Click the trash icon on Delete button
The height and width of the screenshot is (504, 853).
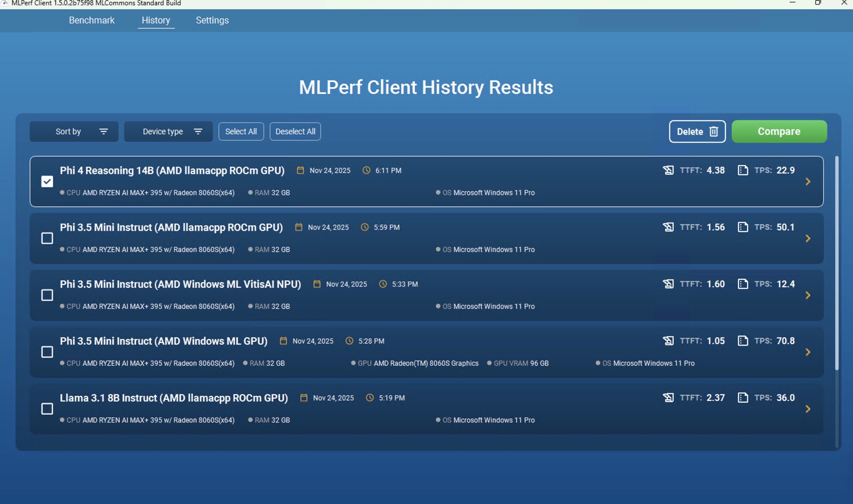pos(713,132)
